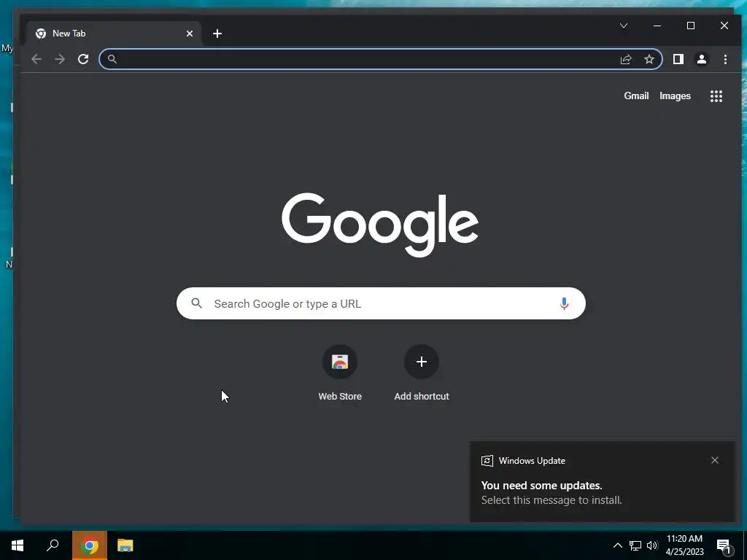Open the taskbar clock and date
747x560 pixels.
point(684,545)
